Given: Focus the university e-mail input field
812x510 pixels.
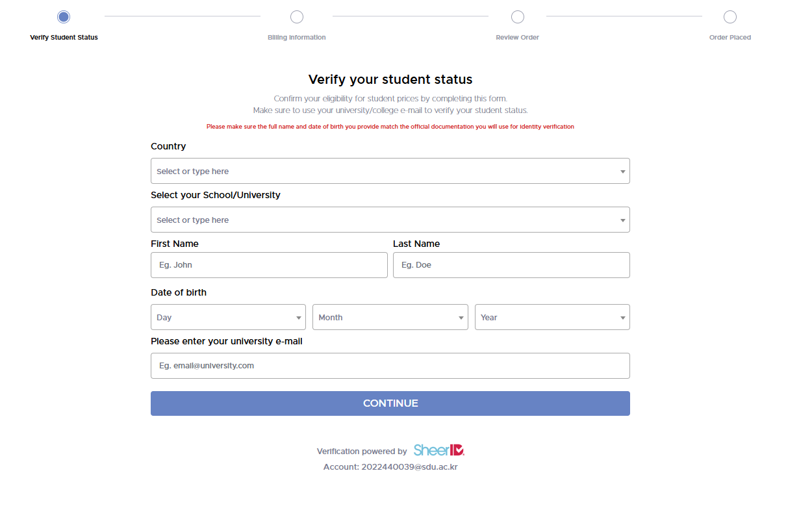Looking at the screenshot, I should (390, 366).
